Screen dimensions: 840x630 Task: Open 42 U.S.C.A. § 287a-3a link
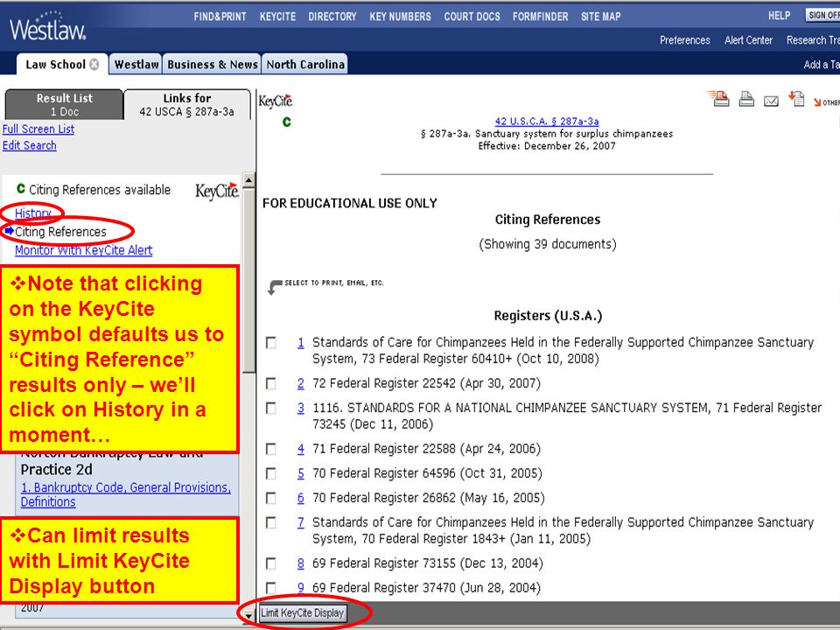(x=547, y=122)
